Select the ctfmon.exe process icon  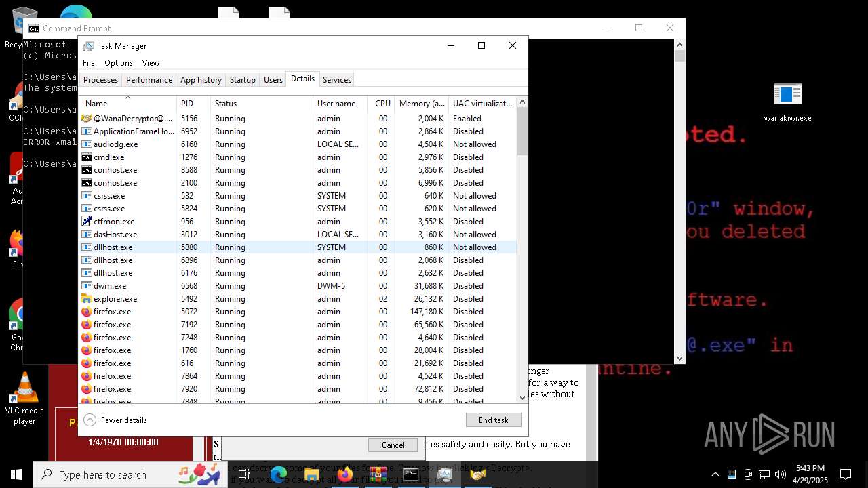(x=87, y=222)
